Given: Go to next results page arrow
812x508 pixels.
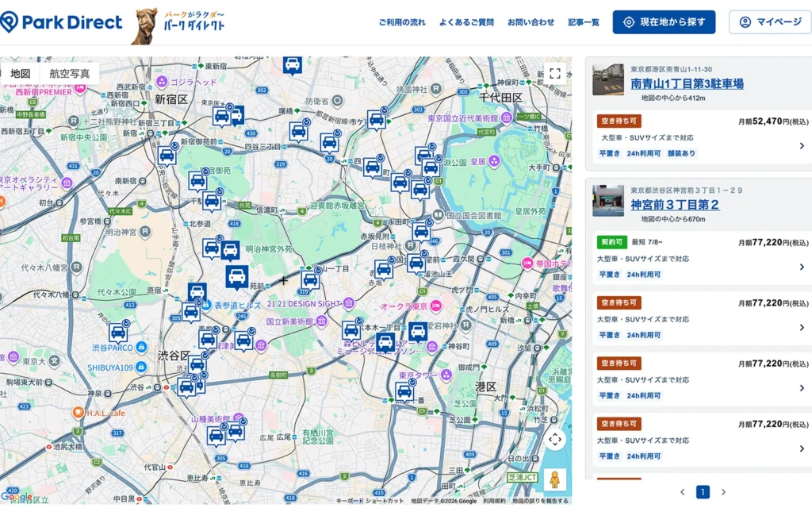Looking at the screenshot, I should [x=723, y=492].
